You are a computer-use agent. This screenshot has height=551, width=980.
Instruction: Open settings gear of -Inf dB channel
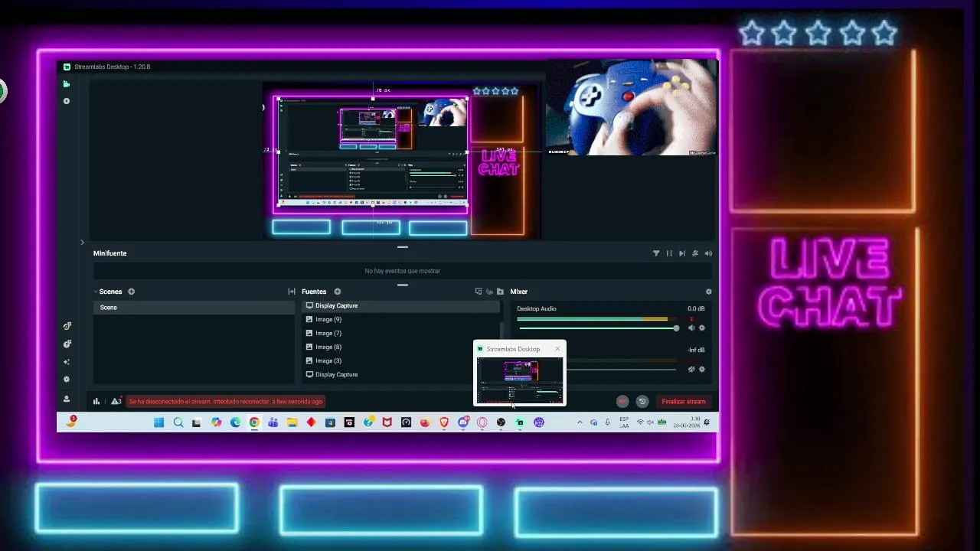pos(702,370)
